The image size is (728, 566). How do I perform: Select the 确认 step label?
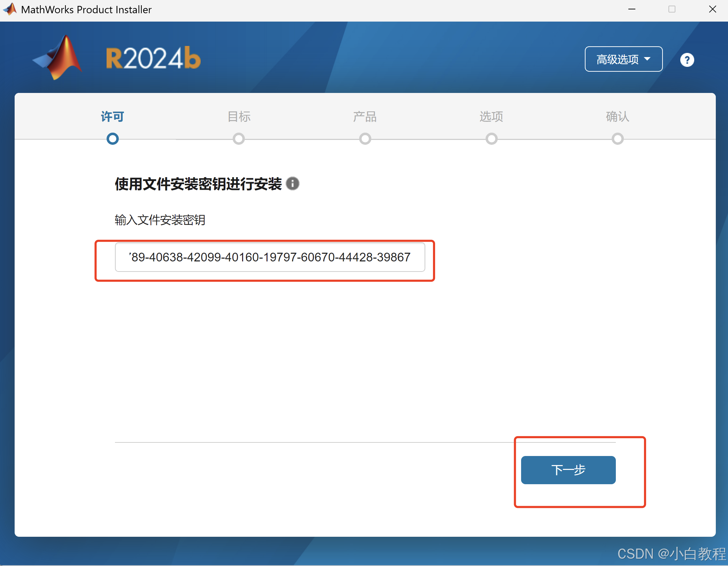click(618, 117)
